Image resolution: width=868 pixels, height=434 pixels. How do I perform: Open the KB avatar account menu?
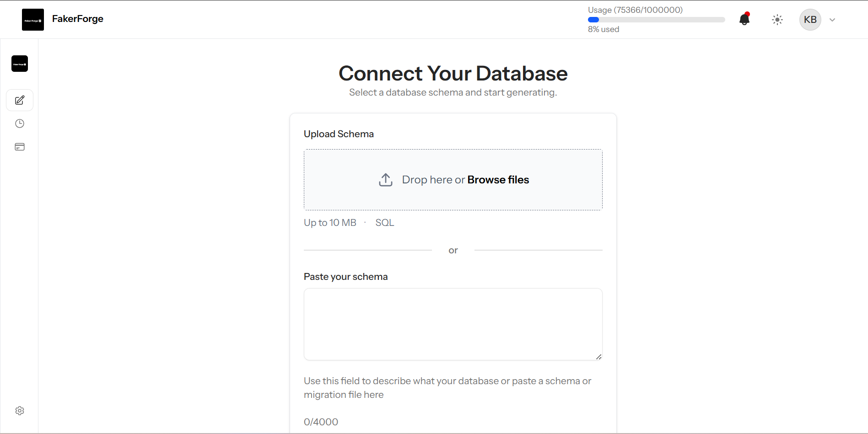point(809,19)
